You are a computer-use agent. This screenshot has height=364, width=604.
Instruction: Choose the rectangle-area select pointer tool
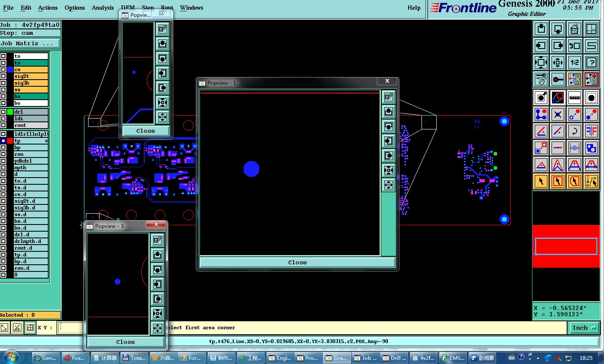558,181
